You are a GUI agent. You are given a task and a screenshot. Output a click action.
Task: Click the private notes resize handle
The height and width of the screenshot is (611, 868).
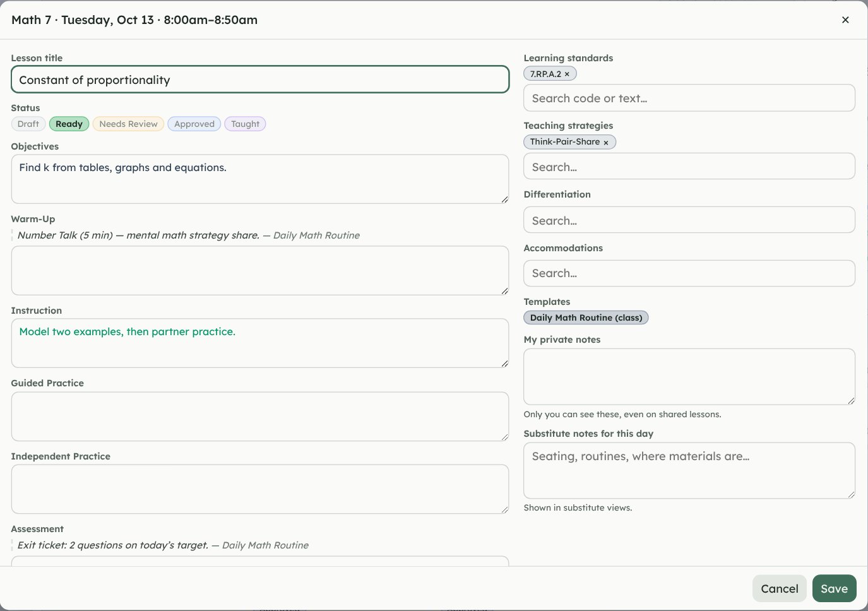point(851,400)
